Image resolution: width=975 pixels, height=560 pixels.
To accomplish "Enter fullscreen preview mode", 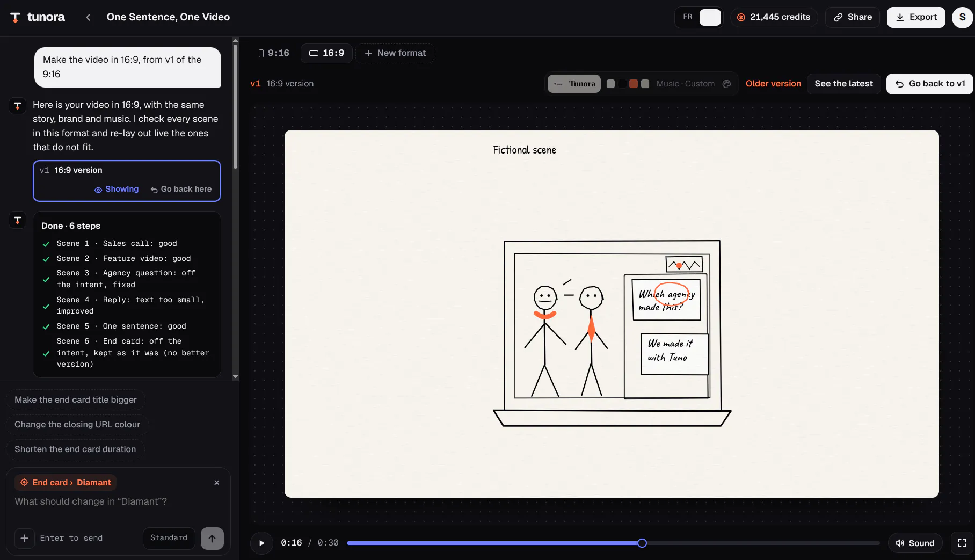I will point(962,543).
